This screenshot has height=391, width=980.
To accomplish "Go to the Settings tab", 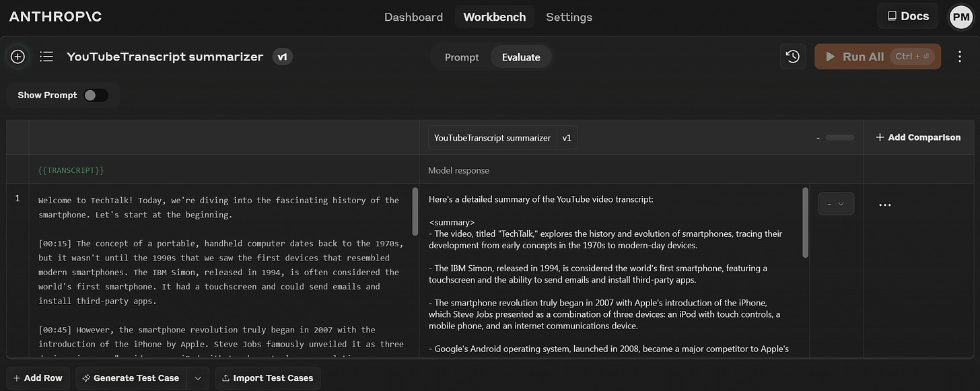I will [x=569, y=17].
